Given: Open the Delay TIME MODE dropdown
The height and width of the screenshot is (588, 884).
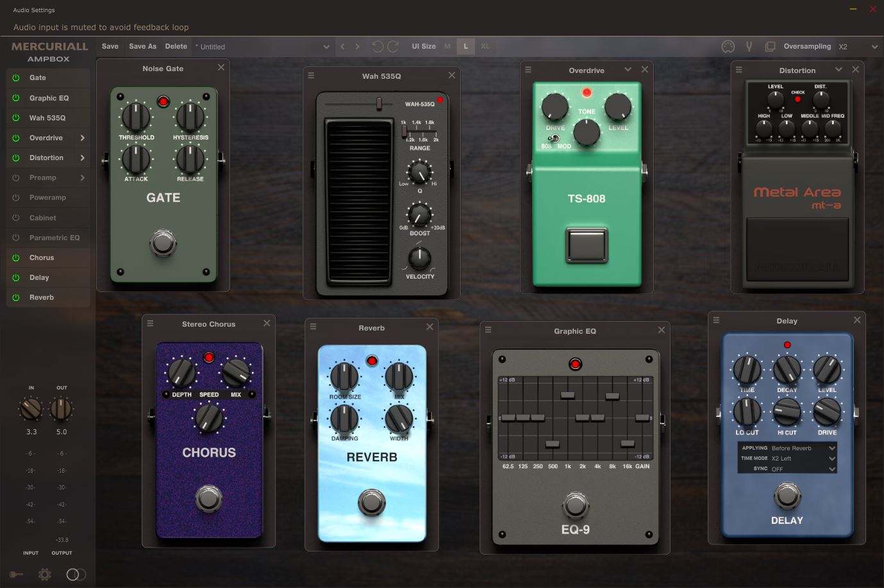Looking at the screenshot, I should [x=803, y=459].
